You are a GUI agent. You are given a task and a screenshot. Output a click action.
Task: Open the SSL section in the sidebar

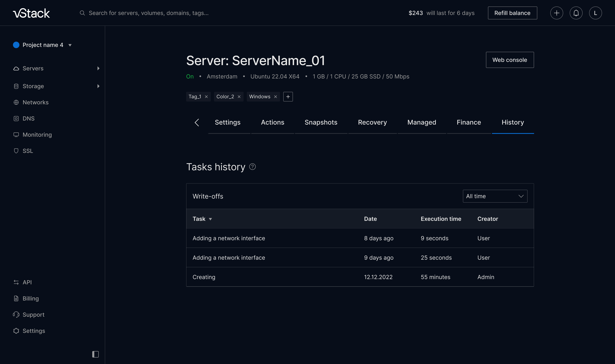pyautogui.click(x=28, y=151)
